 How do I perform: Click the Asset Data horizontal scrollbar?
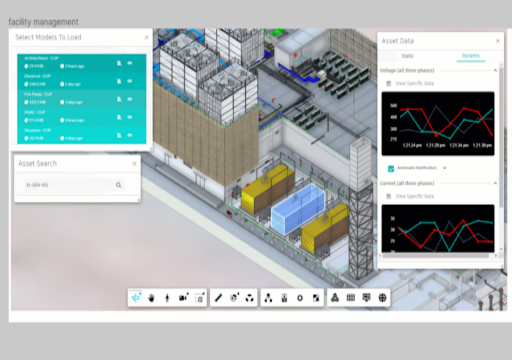click(436, 256)
